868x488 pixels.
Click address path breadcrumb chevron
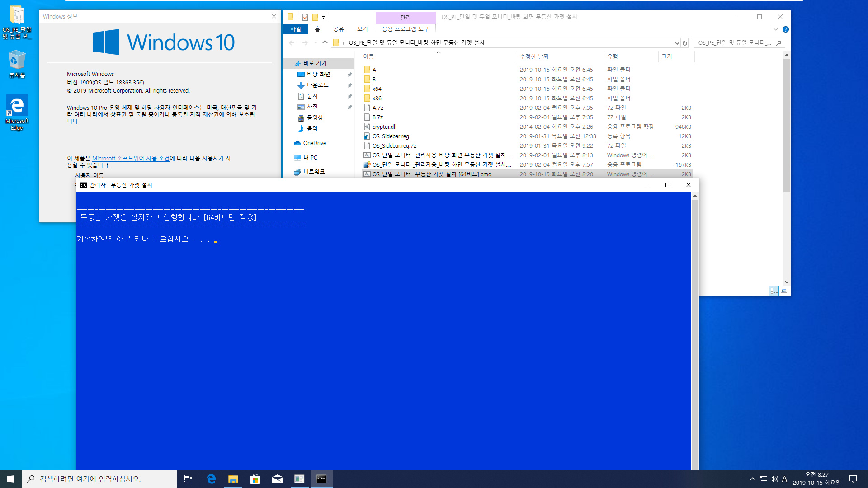pyautogui.click(x=344, y=43)
